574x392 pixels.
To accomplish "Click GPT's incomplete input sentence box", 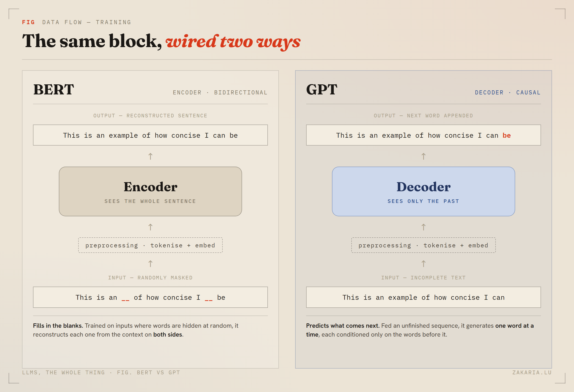I will 424,297.
